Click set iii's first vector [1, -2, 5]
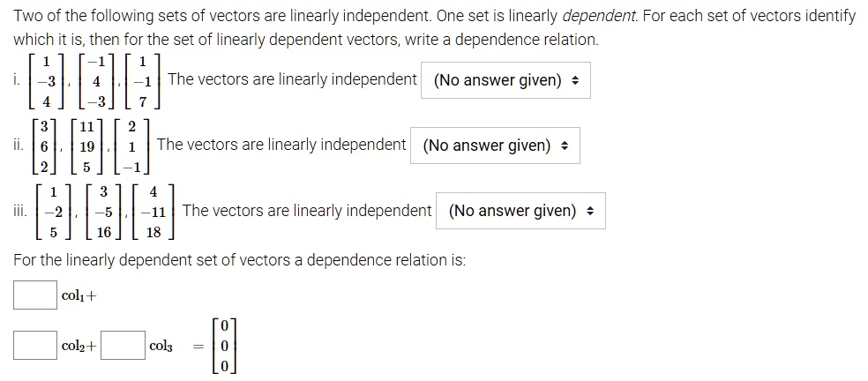This screenshot has height=381, width=868. tap(55, 211)
